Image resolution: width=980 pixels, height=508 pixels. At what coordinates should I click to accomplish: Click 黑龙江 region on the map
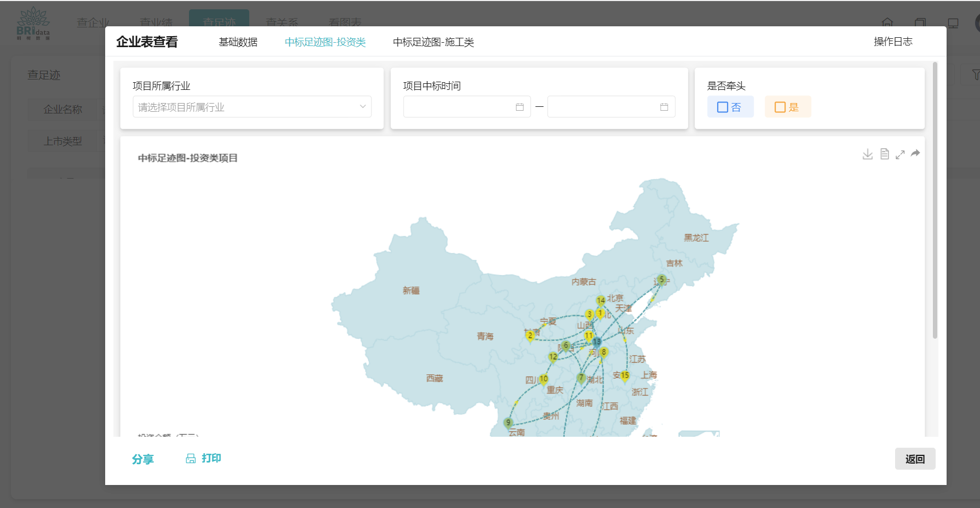coord(696,238)
